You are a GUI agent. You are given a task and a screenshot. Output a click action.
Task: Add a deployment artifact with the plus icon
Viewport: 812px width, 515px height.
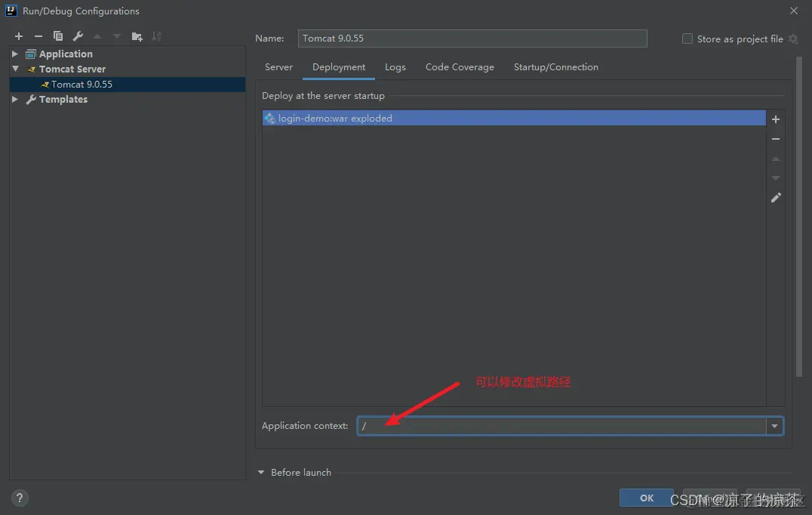tap(776, 119)
